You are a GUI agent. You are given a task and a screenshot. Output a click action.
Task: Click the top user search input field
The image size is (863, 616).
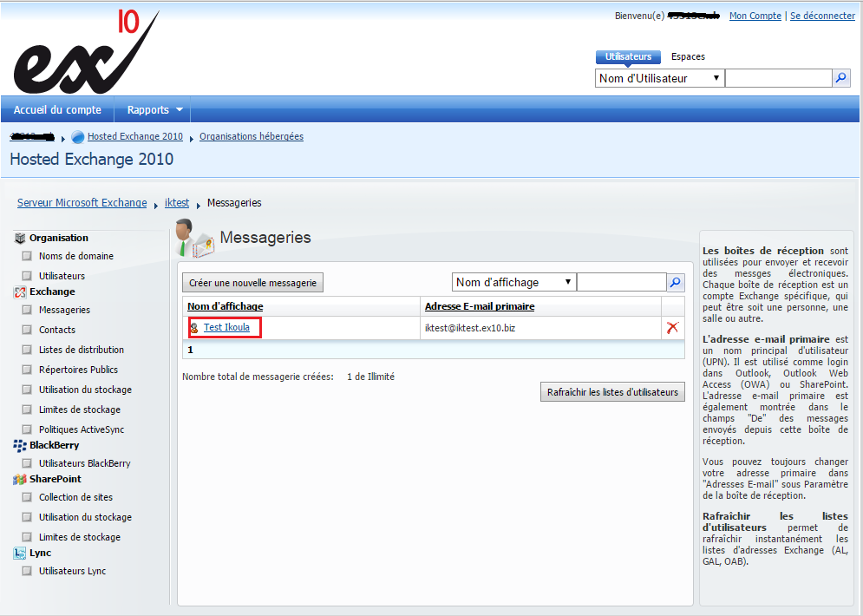point(778,78)
